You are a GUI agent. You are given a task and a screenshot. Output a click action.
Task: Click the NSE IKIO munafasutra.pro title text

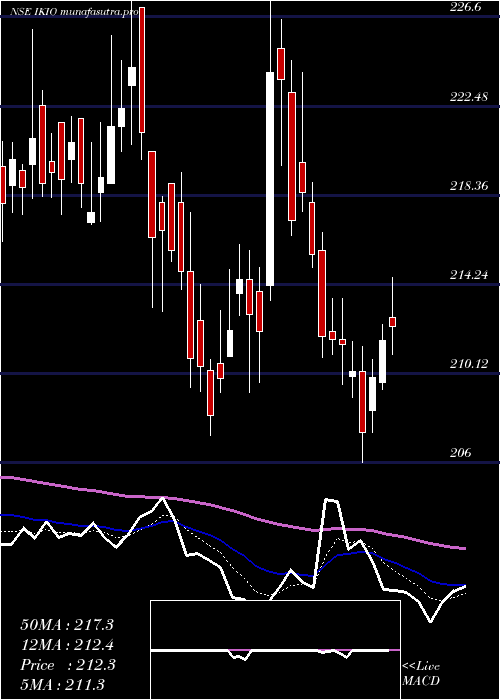74,13
